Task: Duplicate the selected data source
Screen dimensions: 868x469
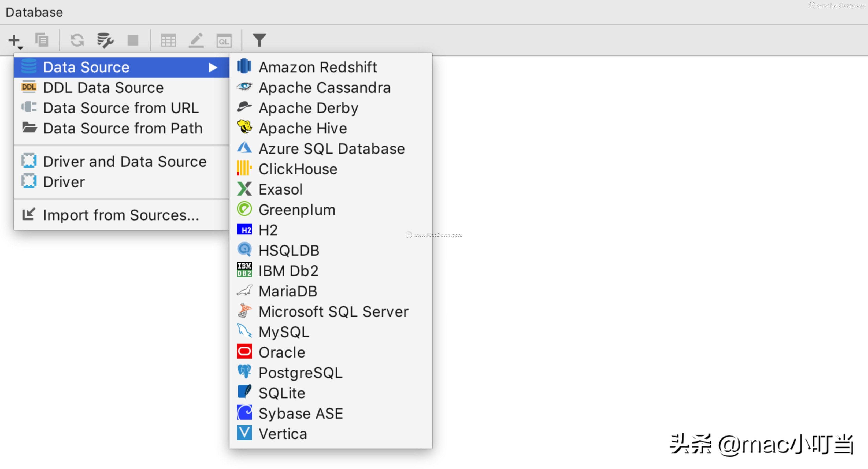Action: pyautogui.click(x=42, y=40)
